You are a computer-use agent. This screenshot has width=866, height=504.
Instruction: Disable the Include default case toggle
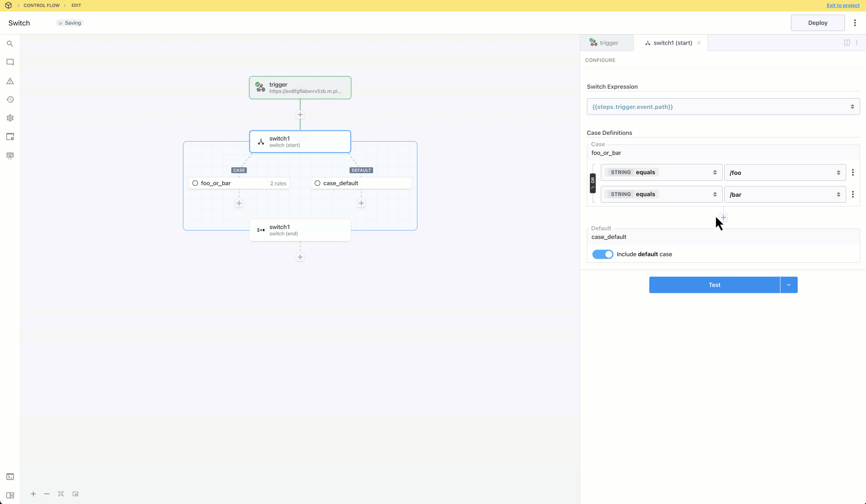click(x=602, y=254)
